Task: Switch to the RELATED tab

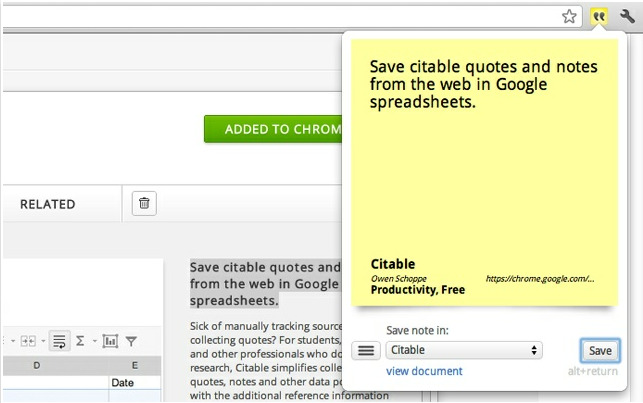Action: pos(48,204)
